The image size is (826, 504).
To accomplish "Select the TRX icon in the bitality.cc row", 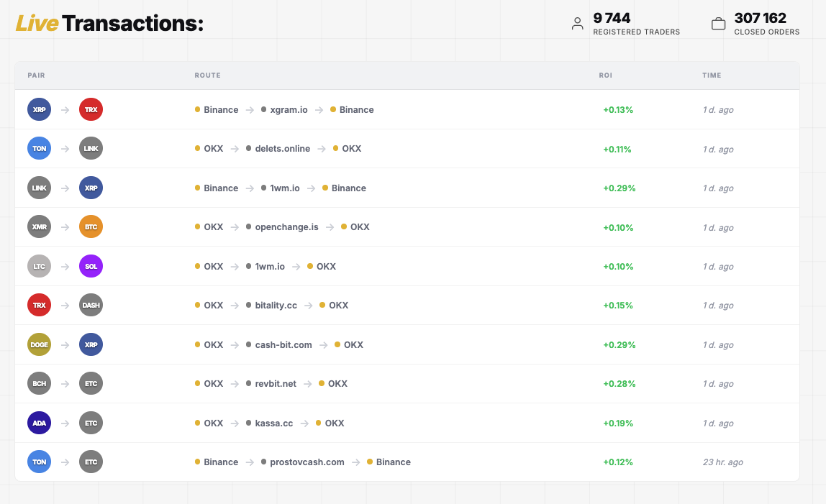I will point(39,305).
